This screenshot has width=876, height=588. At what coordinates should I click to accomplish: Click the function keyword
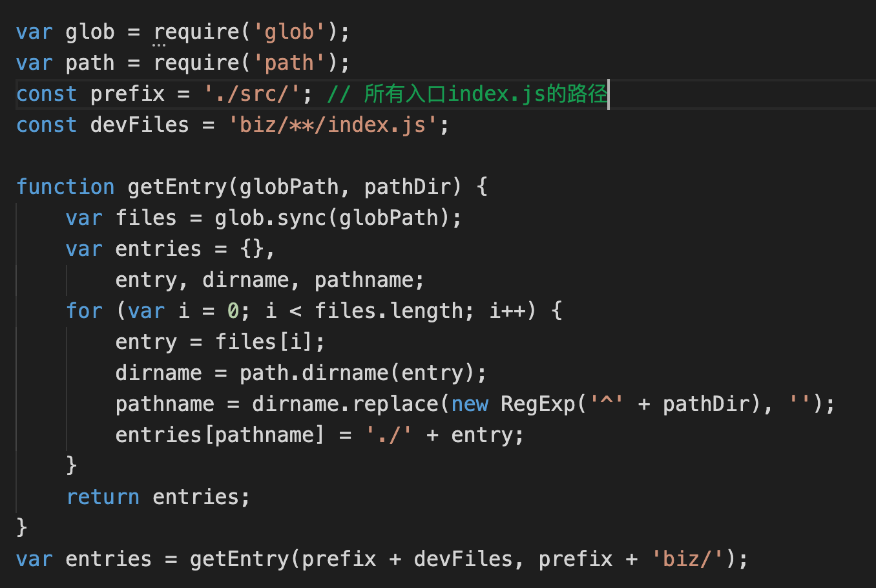coord(65,187)
